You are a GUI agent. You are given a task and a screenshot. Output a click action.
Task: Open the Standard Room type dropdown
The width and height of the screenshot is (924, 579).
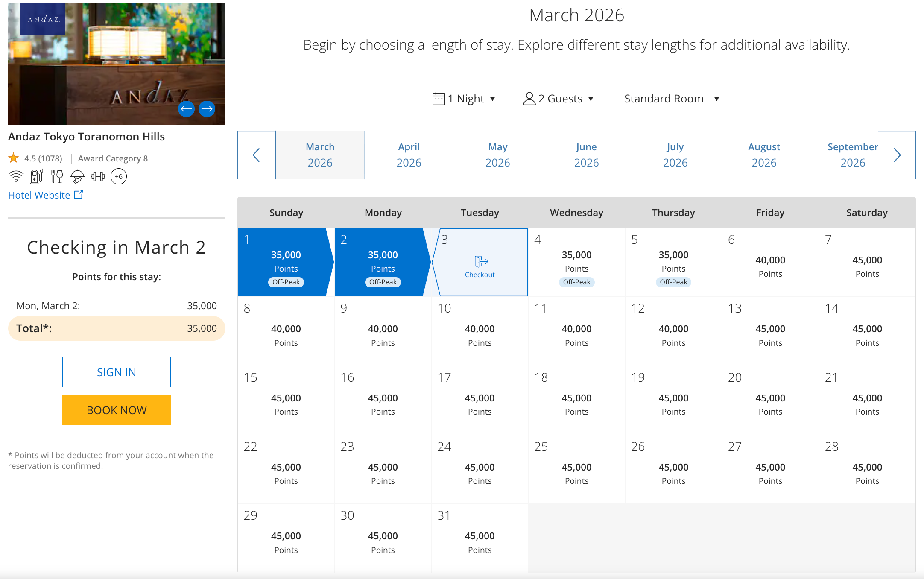[x=672, y=99]
